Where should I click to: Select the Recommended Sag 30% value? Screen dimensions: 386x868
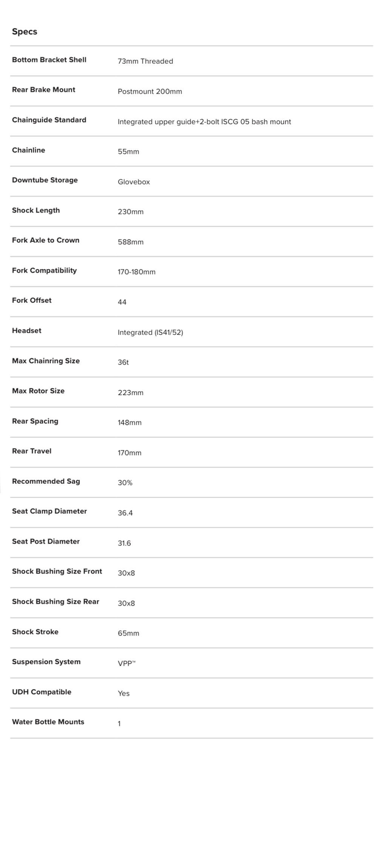125,483
